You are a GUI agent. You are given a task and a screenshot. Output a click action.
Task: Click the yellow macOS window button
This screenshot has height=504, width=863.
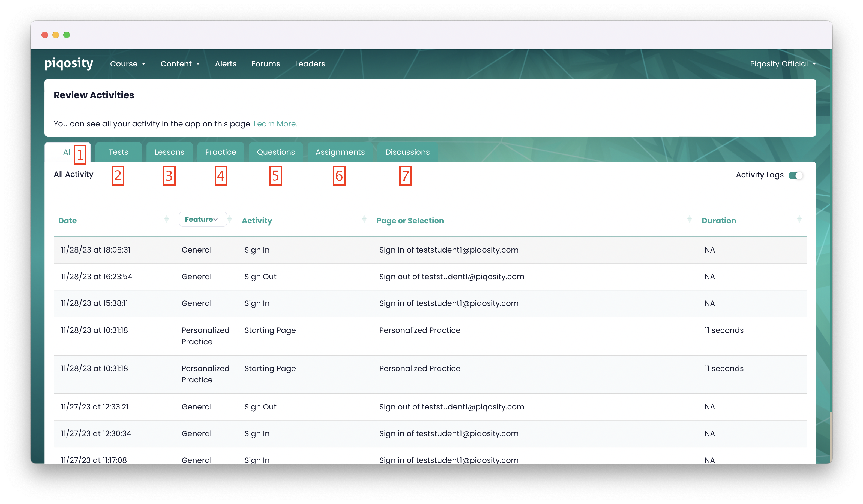[x=55, y=35]
